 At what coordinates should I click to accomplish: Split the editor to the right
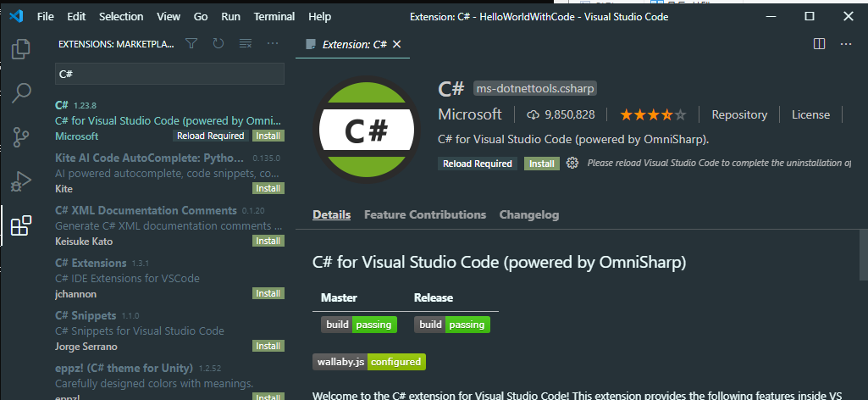pyautogui.click(x=819, y=44)
